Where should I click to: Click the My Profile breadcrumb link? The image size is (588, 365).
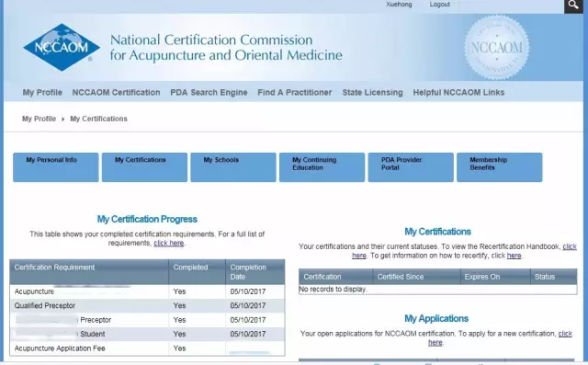coord(39,119)
